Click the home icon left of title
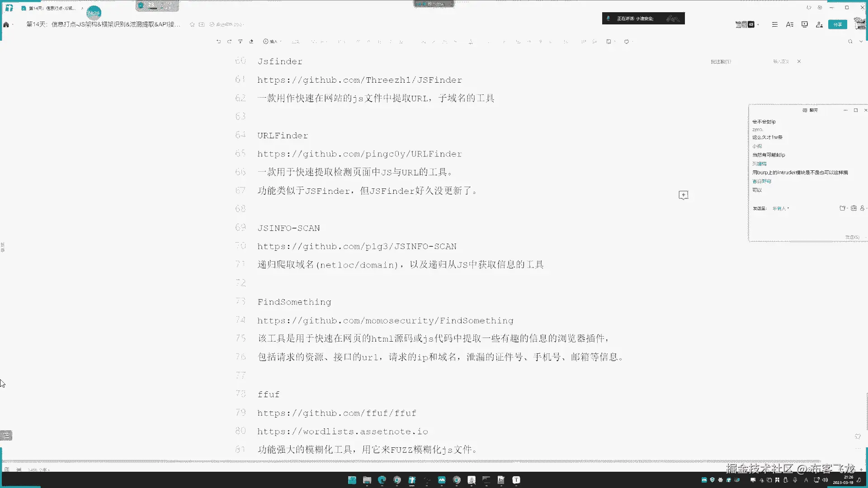This screenshot has width=868, height=488. coord(6,24)
